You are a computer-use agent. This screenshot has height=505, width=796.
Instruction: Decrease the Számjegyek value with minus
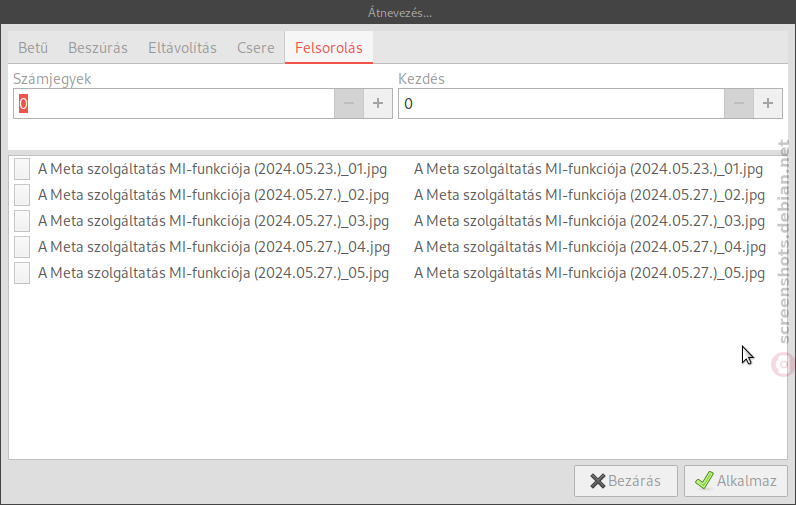click(x=349, y=104)
